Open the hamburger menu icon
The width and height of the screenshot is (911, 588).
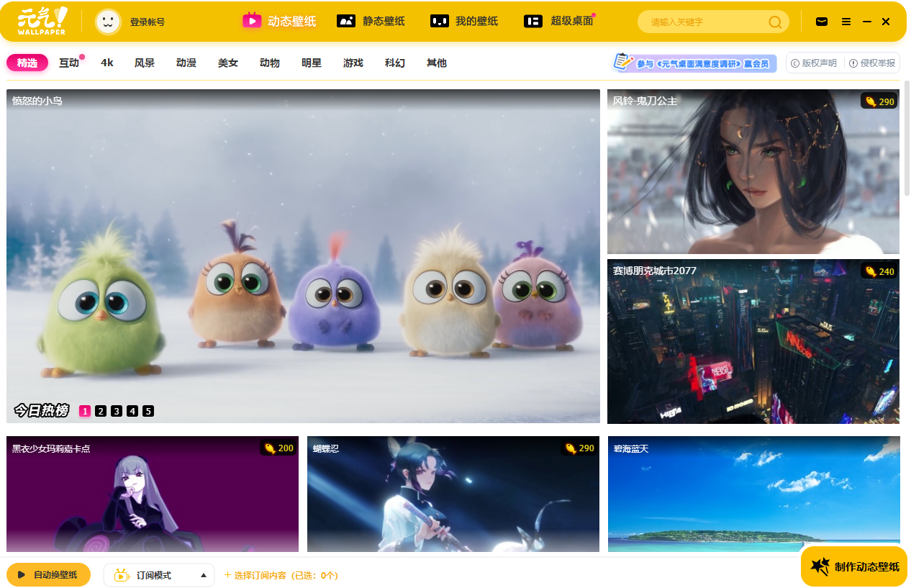tap(846, 22)
